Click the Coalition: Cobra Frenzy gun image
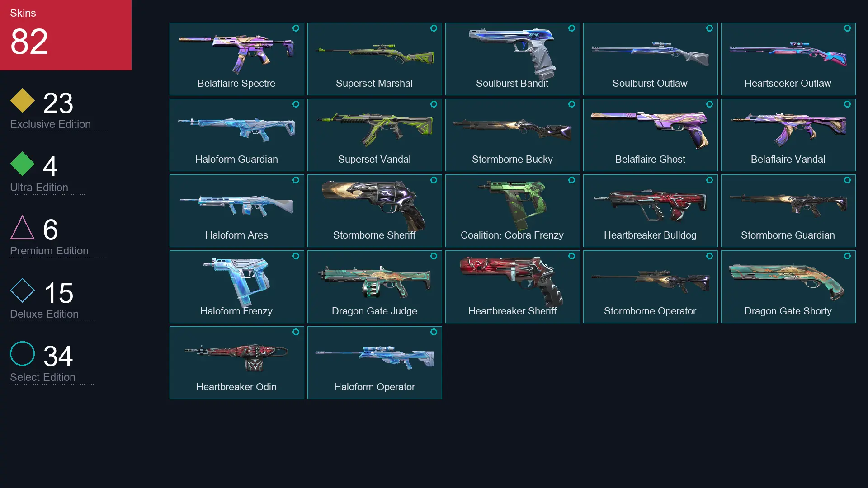 point(512,204)
